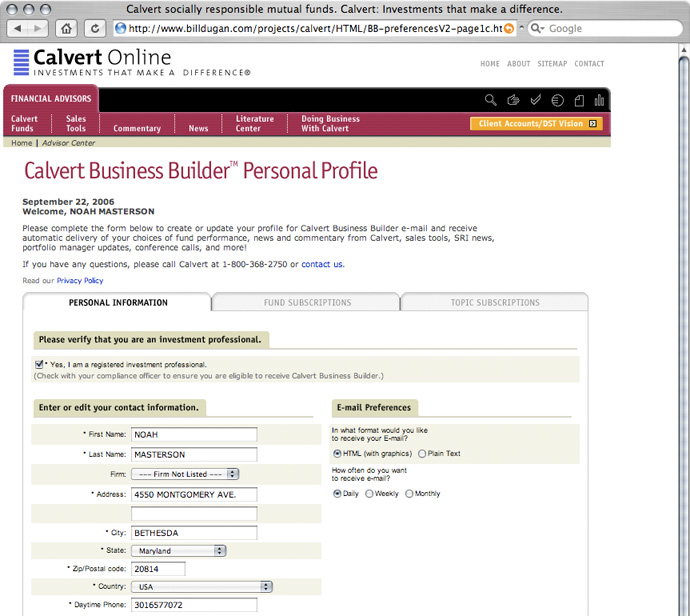Open the Country dropdown showing USA
Screen dimensions: 690x616
[x=202, y=587]
